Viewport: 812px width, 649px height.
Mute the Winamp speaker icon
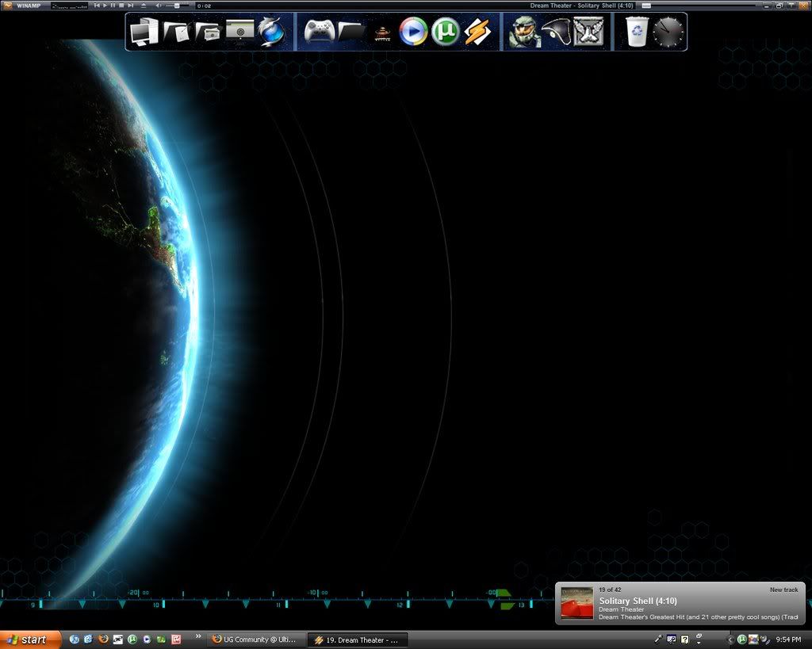click(x=159, y=6)
